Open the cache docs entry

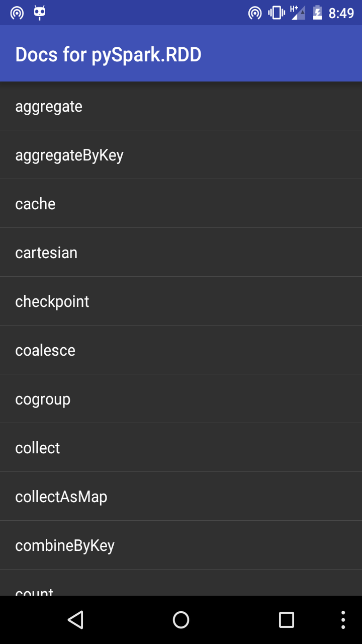coord(35,203)
